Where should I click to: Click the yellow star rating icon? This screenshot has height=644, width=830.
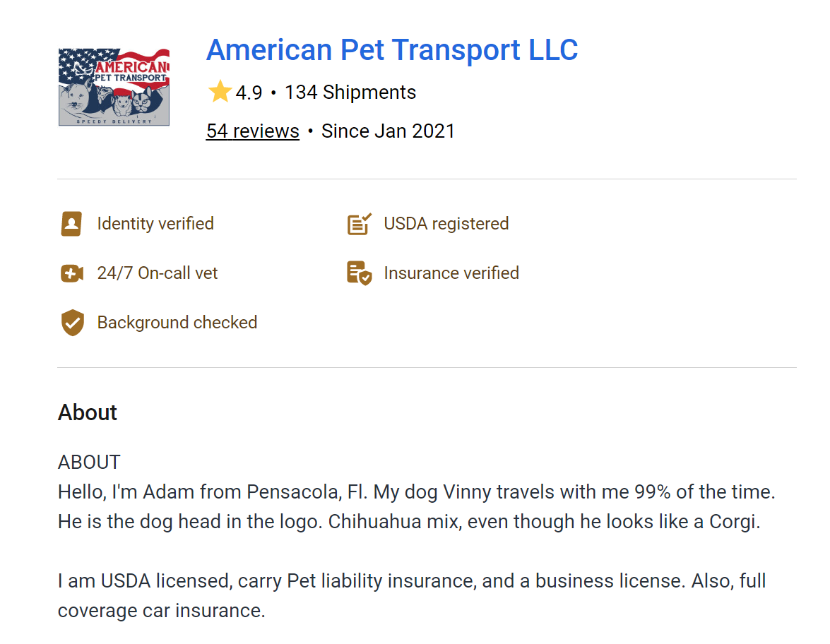220,92
